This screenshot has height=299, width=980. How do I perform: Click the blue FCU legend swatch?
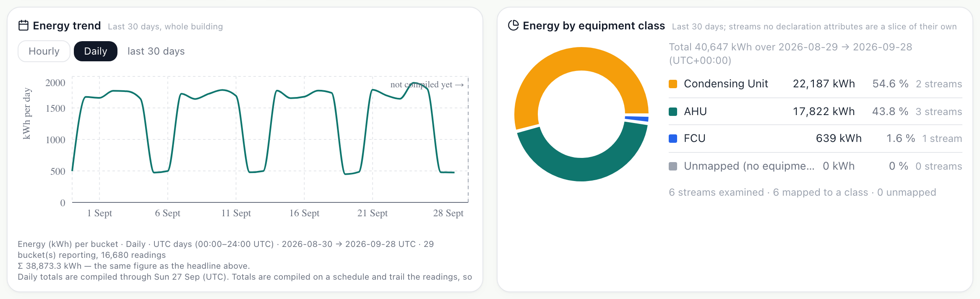coord(673,139)
